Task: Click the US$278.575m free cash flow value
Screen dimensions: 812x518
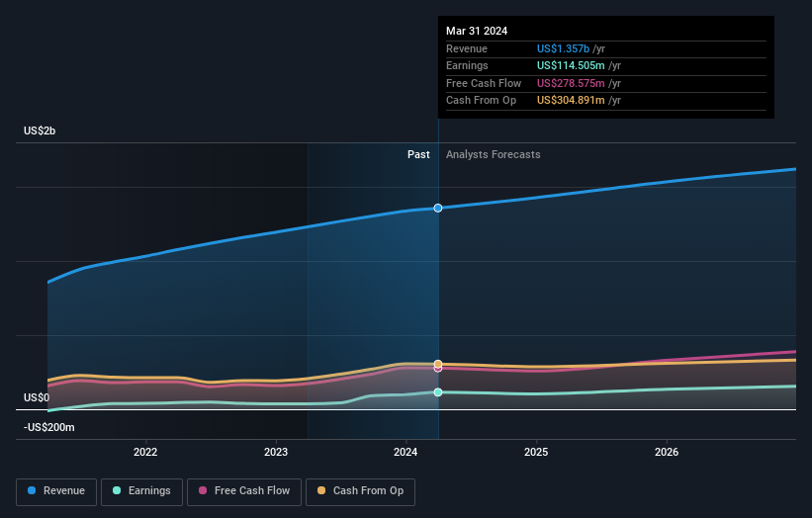Action: 571,83
